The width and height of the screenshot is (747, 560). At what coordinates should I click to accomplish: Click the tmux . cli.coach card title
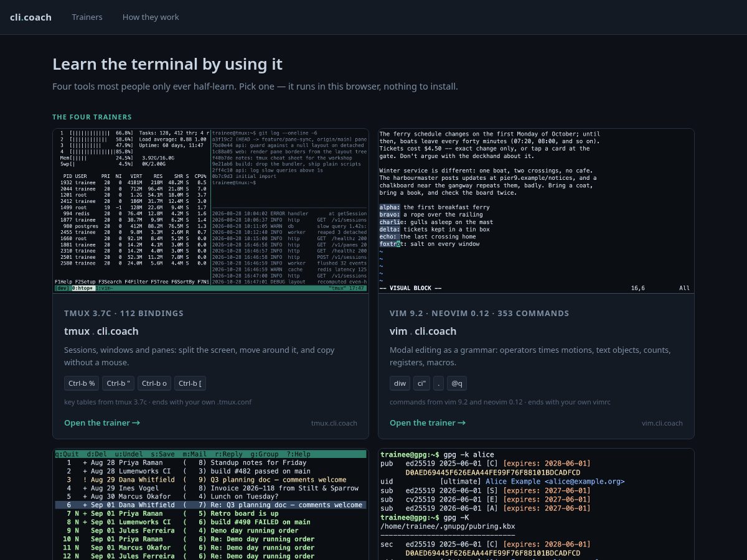(101, 331)
